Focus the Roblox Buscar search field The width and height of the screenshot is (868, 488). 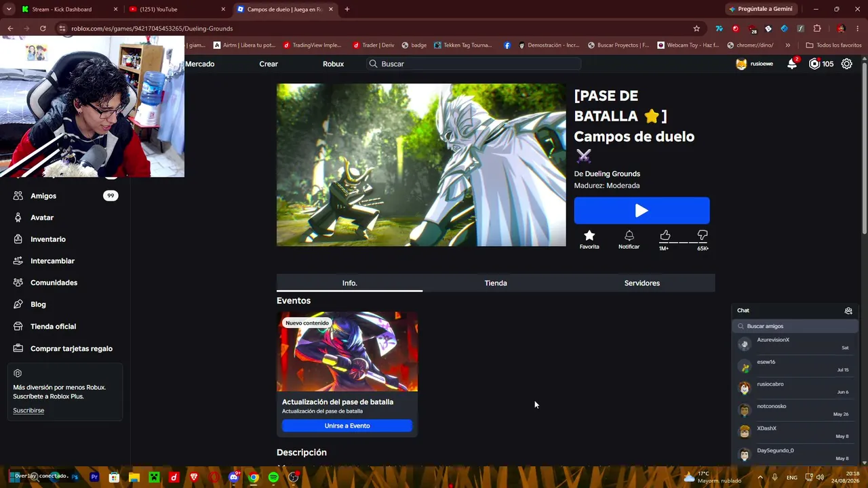(x=474, y=64)
